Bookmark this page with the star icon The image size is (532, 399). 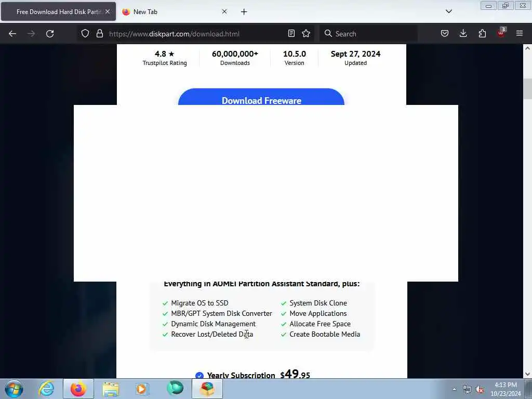[x=306, y=33]
